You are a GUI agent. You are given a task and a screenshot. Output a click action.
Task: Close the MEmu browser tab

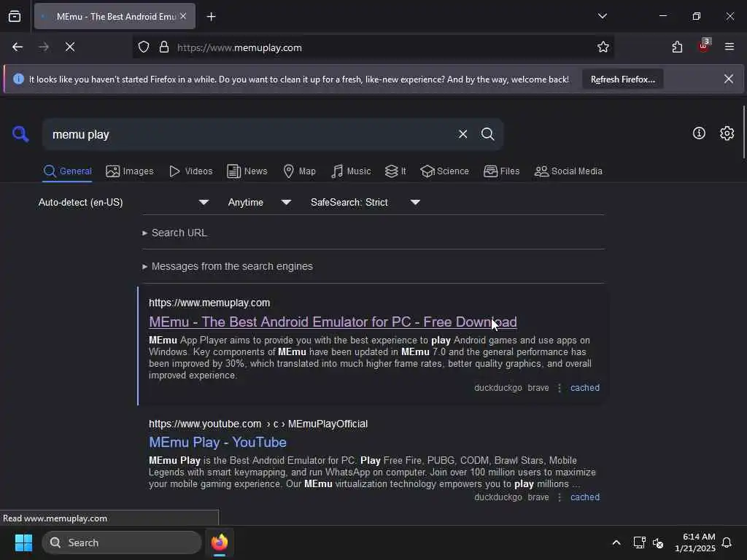[x=183, y=16]
